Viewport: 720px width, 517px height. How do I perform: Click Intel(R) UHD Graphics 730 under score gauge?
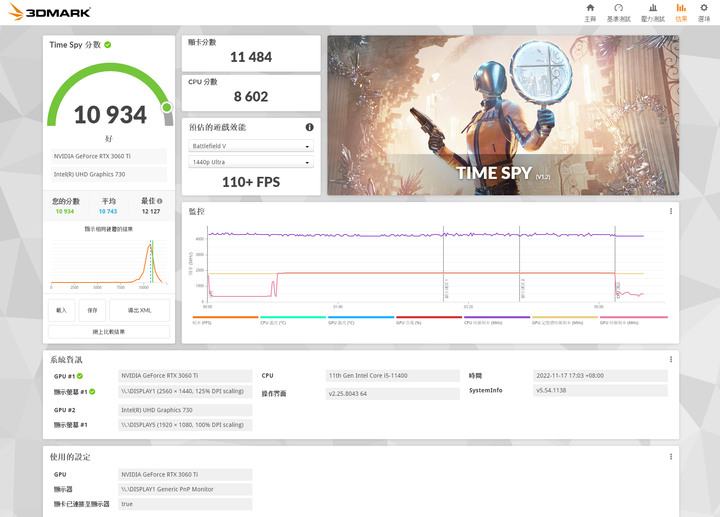[x=109, y=174]
